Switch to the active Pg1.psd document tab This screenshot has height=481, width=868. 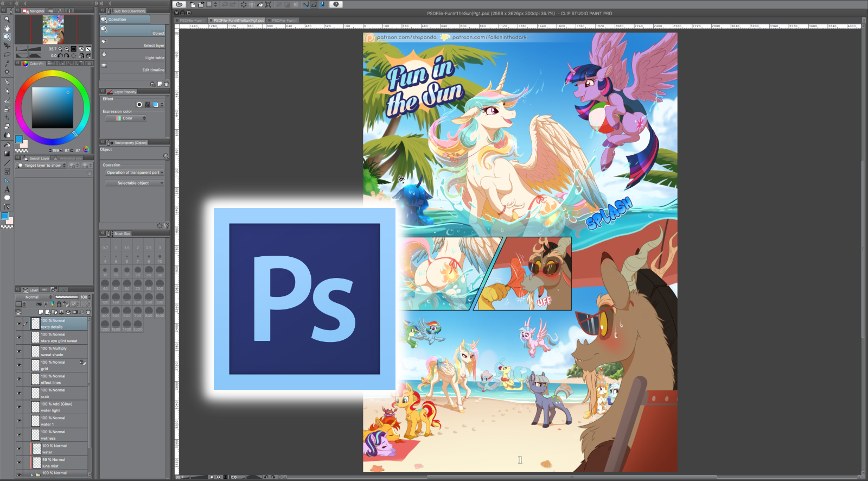(237, 21)
